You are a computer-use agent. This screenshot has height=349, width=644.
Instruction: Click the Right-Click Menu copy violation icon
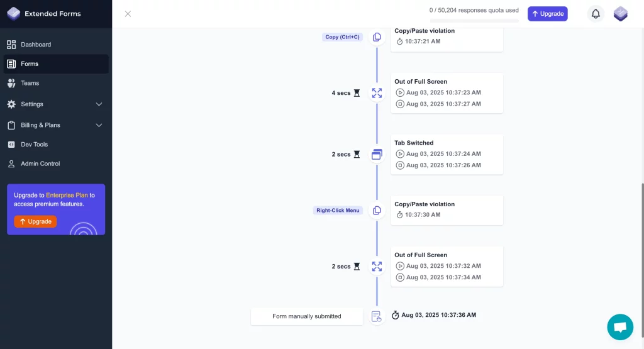[377, 211]
